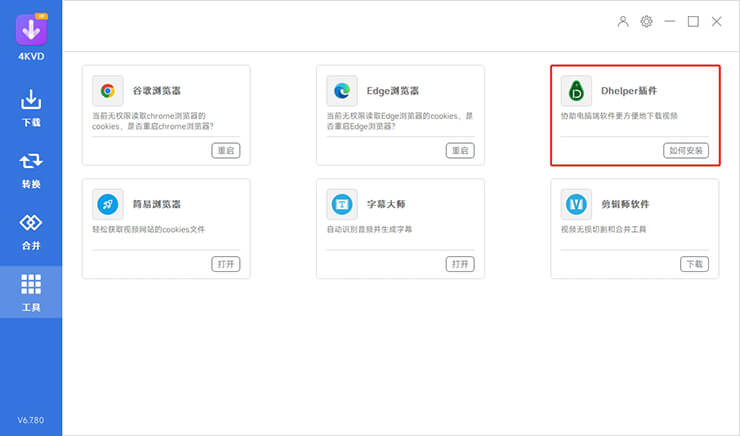
Task: Open settings via gear icon
Action: click(647, 21)
